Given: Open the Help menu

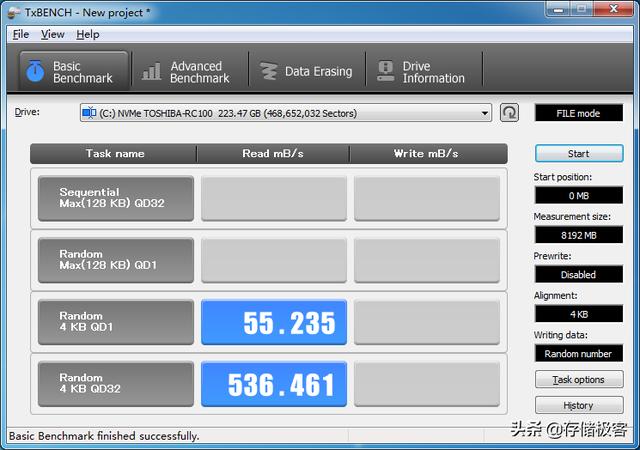Looking at the screenshot, I should pos(88,35).
